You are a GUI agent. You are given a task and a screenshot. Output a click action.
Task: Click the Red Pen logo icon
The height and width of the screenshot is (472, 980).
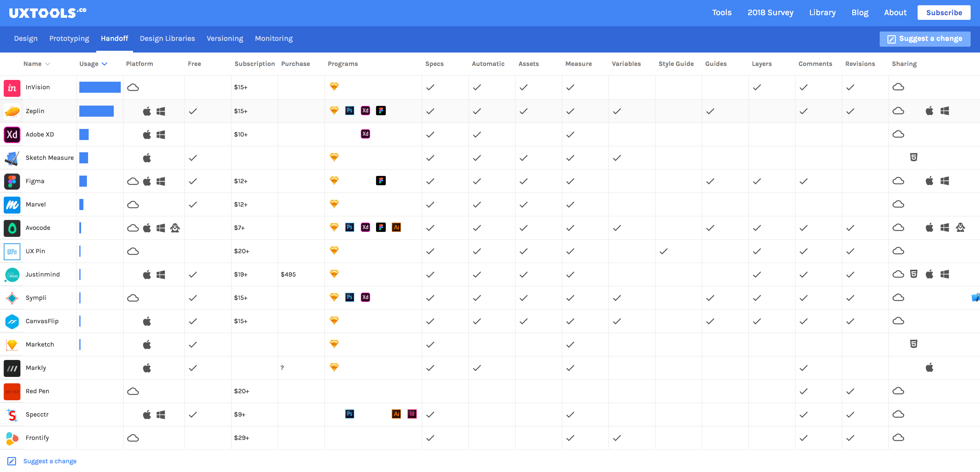[x=12, y=392]
